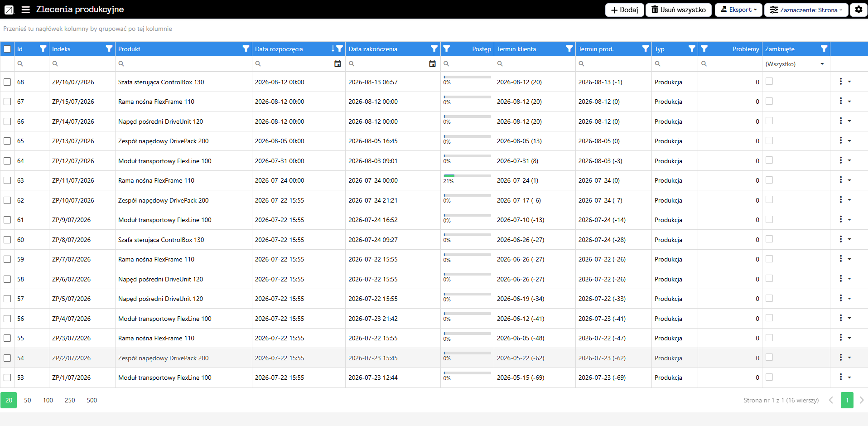868x426 pixels.
Task: Open filter for Data rozpoczęcia column
Action: tap(340, 48)
